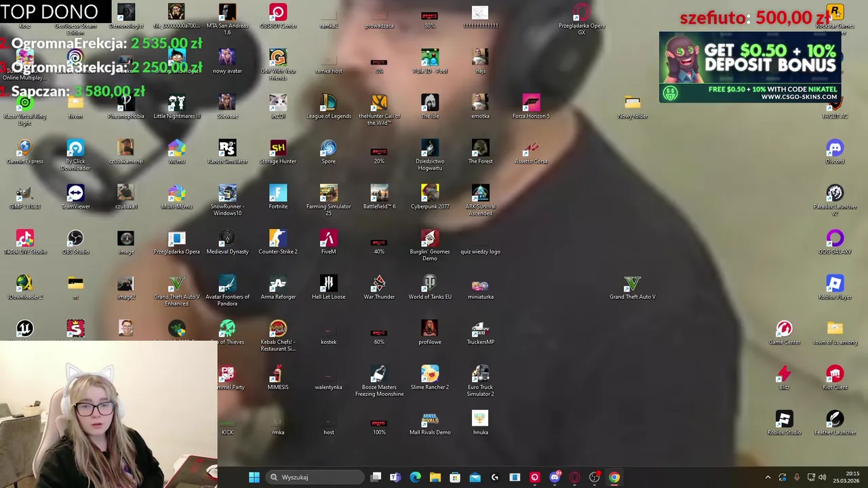Open Microsoft Edge from taskbar
The height and width of the screenshot is (488, 868).
[x=415, y=477]
